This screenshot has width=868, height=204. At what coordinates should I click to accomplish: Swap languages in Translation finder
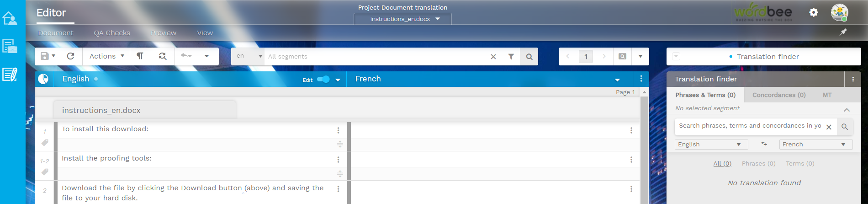click(x=764, y=144)
